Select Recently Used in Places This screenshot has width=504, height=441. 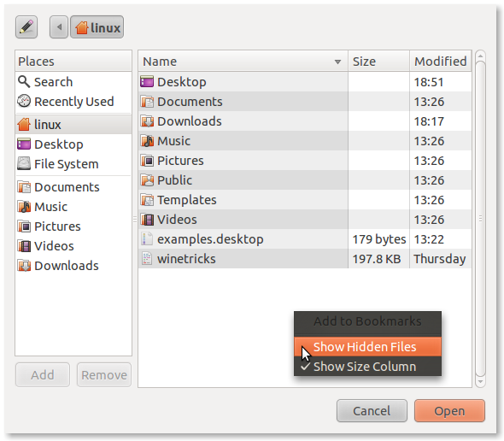73,102
